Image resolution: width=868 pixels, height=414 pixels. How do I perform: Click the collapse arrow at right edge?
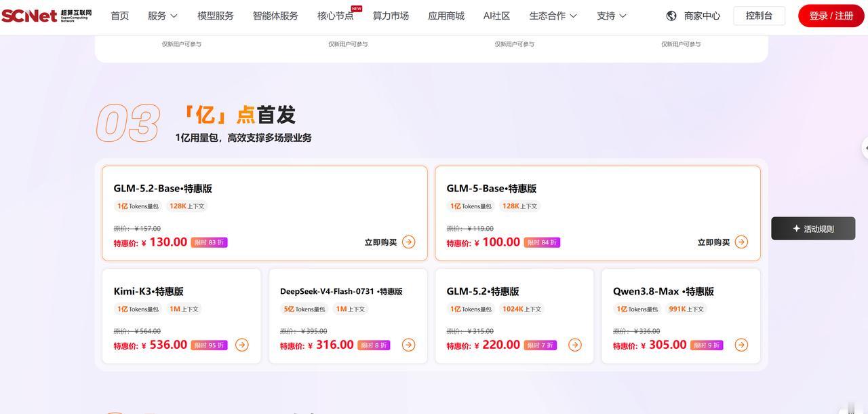pyautogui.click(x=865, y=147)
